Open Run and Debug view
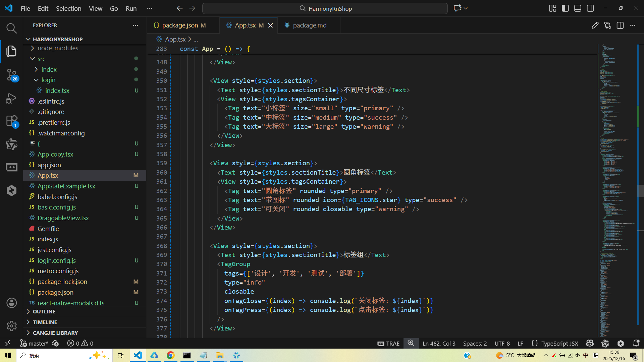 point(11,98)
